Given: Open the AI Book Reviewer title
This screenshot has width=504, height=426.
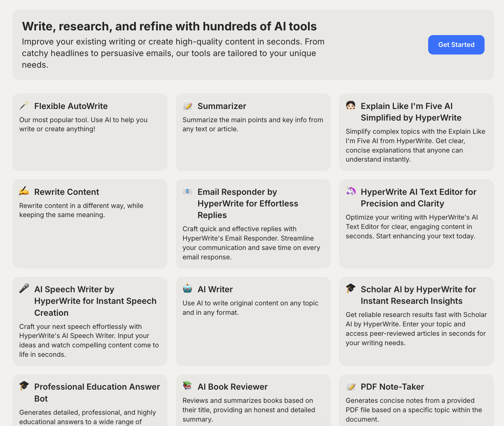Looking at the screenshot, I should click(x=233, y=387).
